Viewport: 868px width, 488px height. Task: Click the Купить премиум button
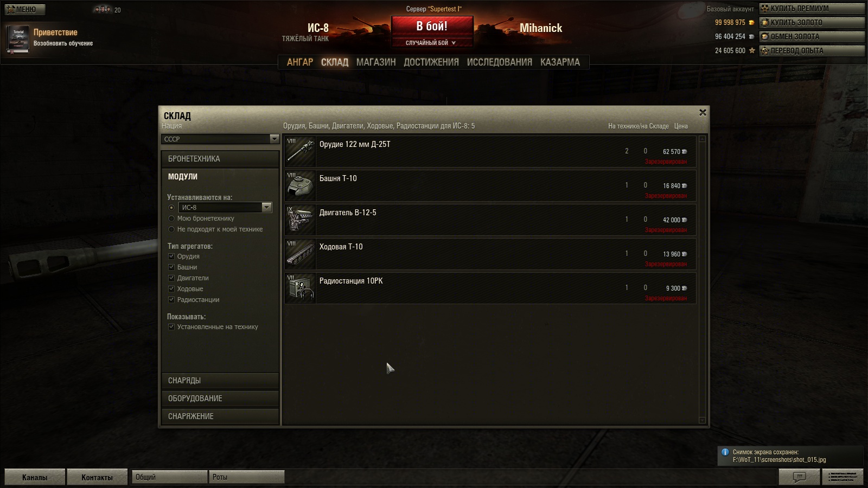pyautogui.click(x=812, y=9)
